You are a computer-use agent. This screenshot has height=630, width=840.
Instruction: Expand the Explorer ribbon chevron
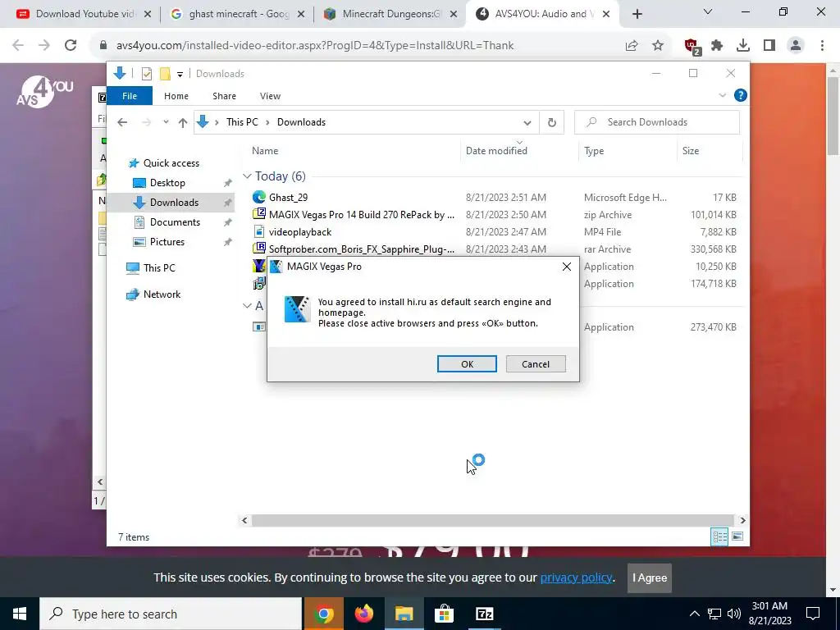pos(722,95)
